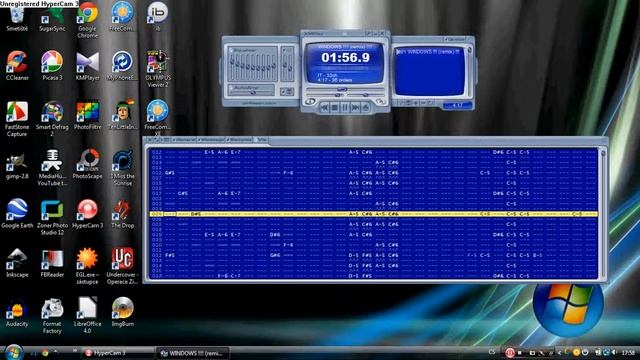Launch Google Earth from the desktop
Viewport: 640px width, 360px height.
tap(17, 214)
